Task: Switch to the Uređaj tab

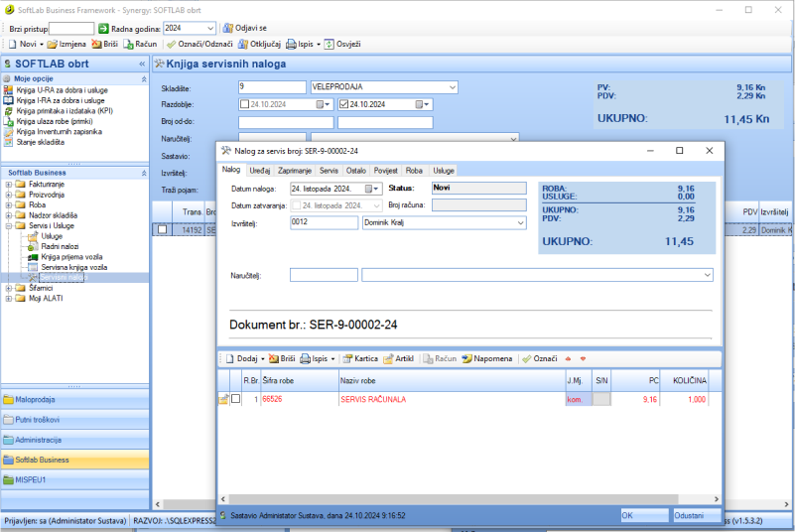Action: (260, 171)
